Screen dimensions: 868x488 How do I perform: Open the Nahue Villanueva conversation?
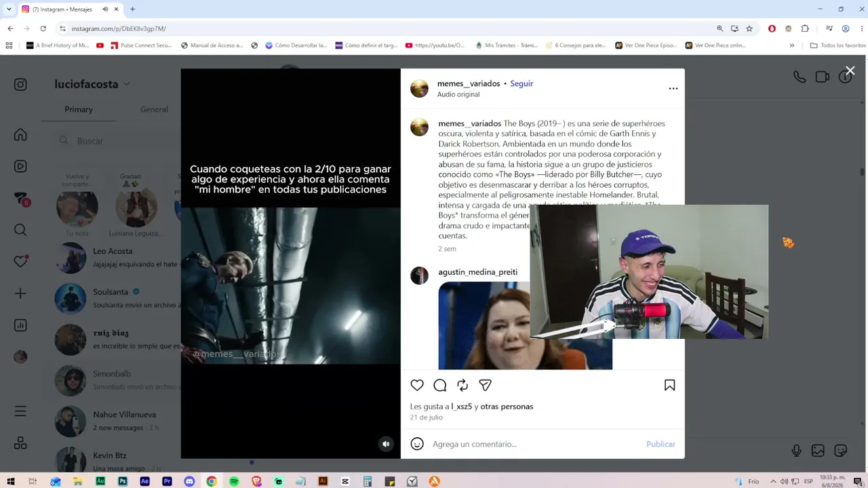tap(115, 421)
